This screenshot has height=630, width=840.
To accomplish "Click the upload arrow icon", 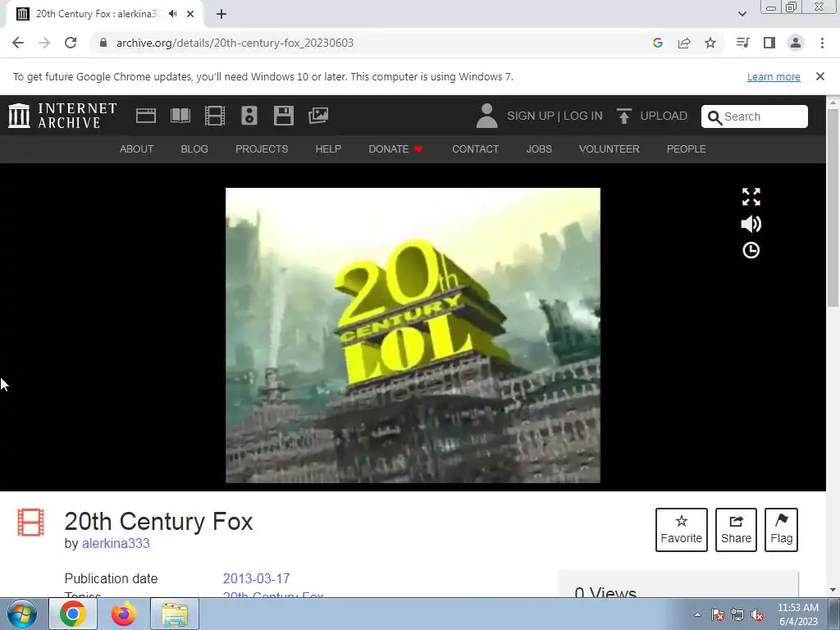I will 623,116.
